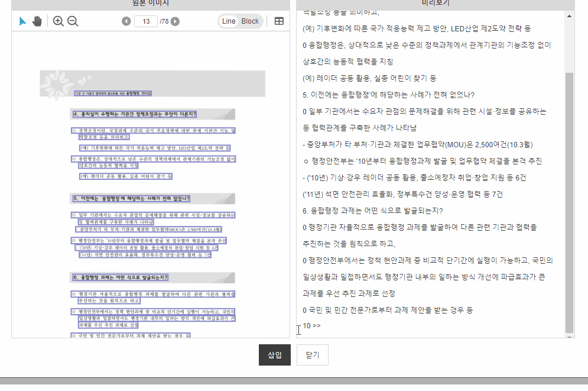Select the '융합행정 가이드' title box in image

pos(113,93)
